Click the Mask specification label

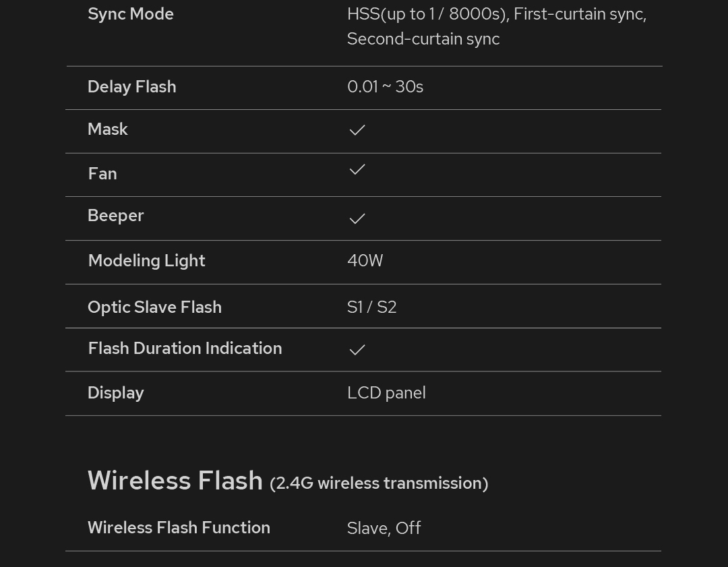(108, 129)
